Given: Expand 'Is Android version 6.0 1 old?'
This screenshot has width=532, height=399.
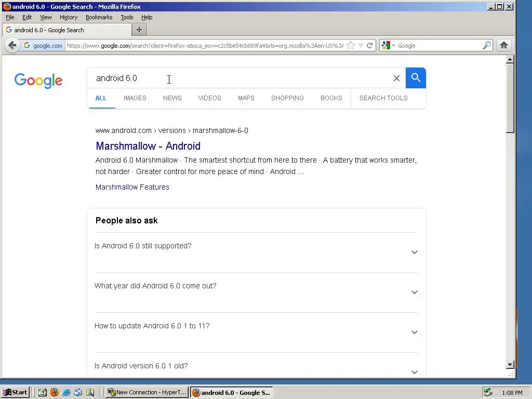Looking at the screenshot, I should [256, 366].
